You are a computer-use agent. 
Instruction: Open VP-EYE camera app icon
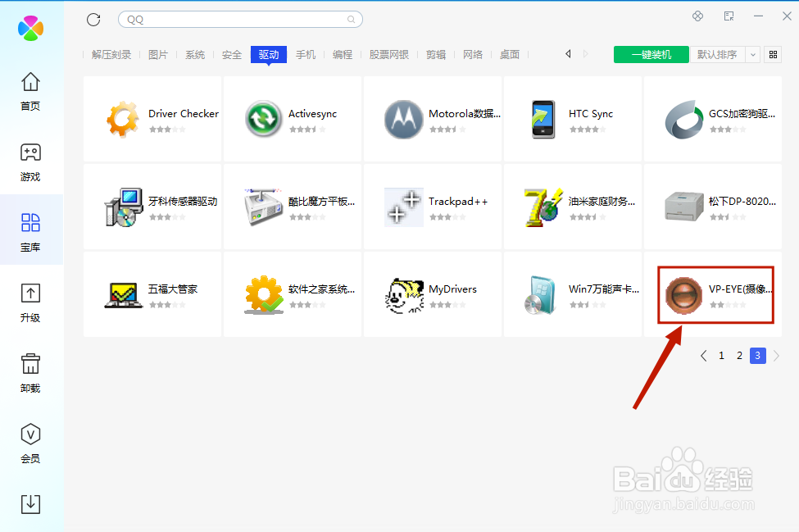tap(683, 295)
